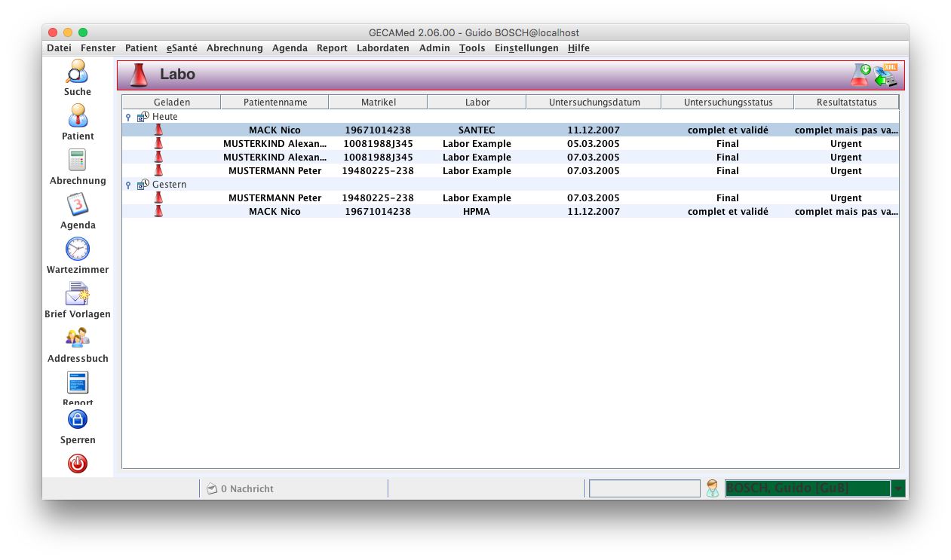Collapse the Heute group
The image size is (951, 560).
[x=128, y=117]
